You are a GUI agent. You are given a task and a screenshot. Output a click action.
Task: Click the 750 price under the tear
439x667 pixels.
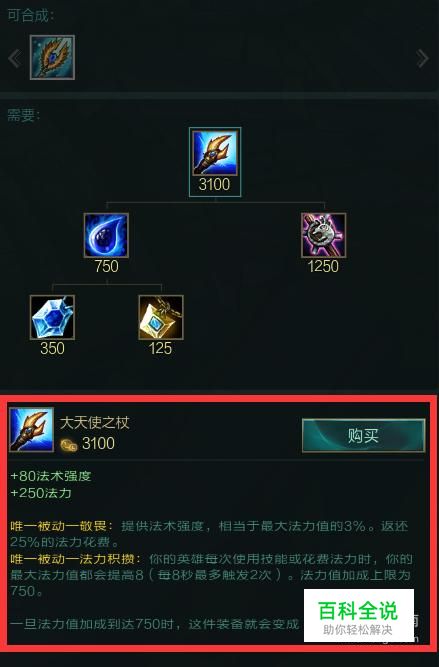point(106,267)
